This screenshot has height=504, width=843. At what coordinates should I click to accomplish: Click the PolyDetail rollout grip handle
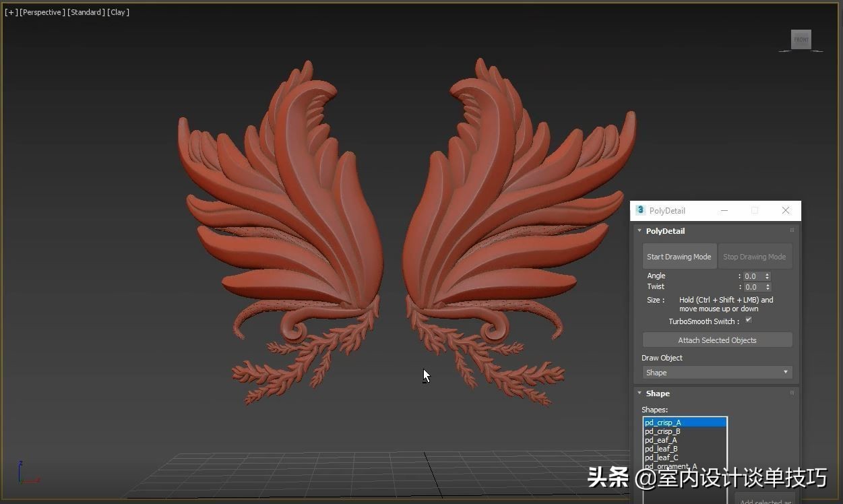click(x=792, y=230)
